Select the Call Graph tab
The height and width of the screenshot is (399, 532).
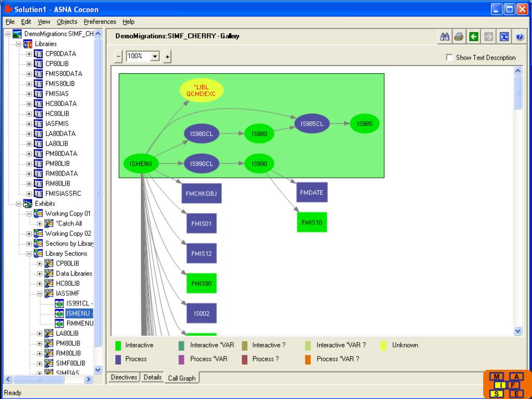click(182, 378)
